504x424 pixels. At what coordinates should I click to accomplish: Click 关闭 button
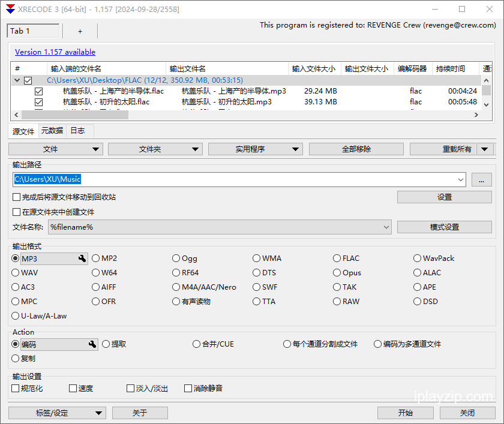pos(467,413)
